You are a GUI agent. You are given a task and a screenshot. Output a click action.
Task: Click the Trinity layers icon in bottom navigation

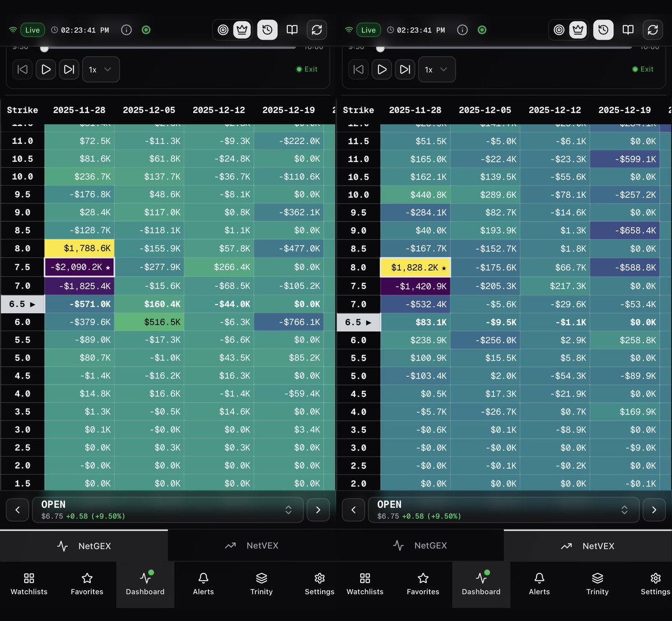click(x=261, y=584)
